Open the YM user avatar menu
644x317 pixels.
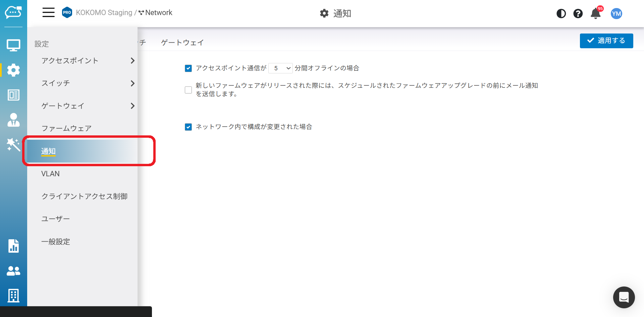[x=616, y=13]
